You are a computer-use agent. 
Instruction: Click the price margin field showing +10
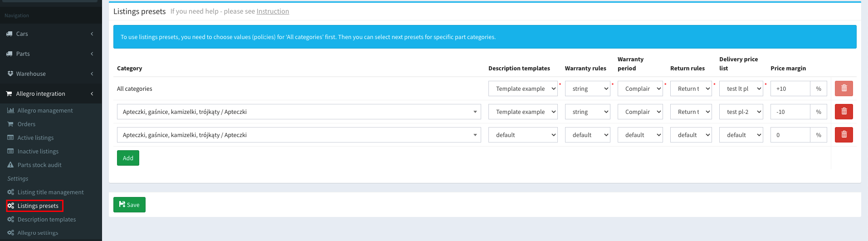coord(790,89)
